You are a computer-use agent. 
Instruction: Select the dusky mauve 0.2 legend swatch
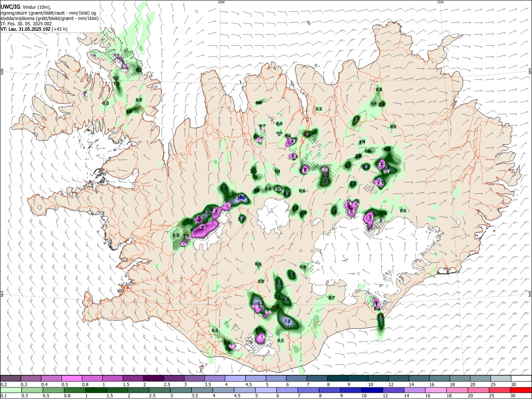click(10, 379)
